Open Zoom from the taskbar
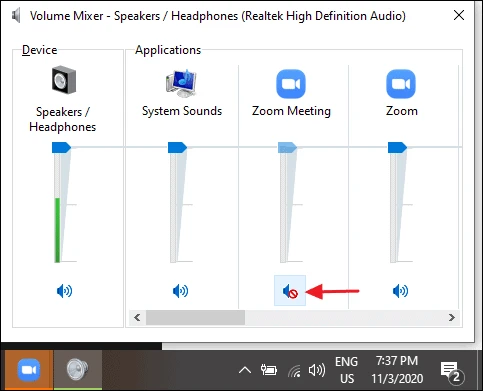Screen dimensions: 483x391 click(29, 370)
